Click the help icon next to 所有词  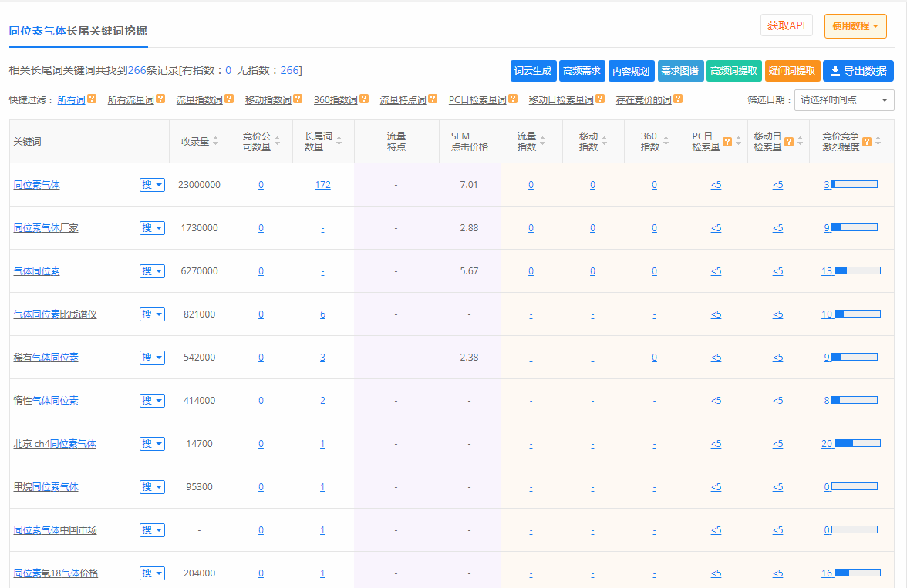pyautogui.click(x=91, y=99)
